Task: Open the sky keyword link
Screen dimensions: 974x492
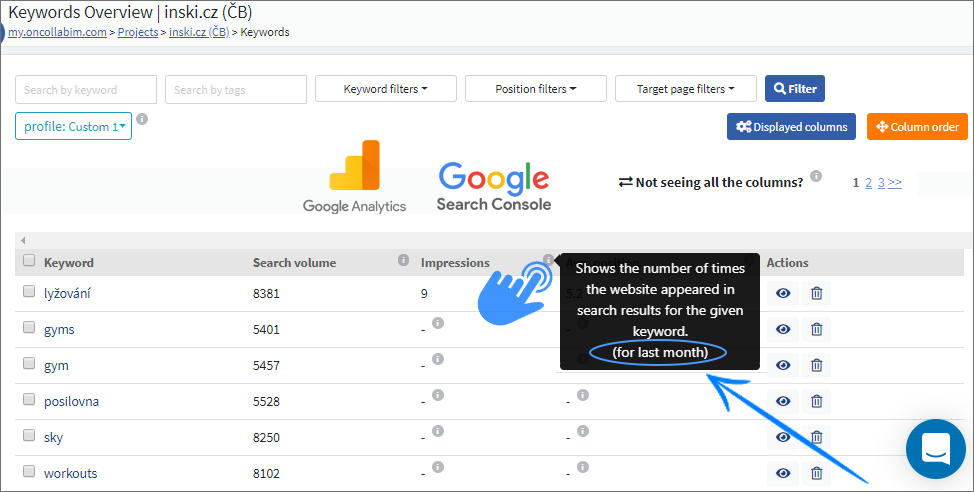Action: [53, 437]
